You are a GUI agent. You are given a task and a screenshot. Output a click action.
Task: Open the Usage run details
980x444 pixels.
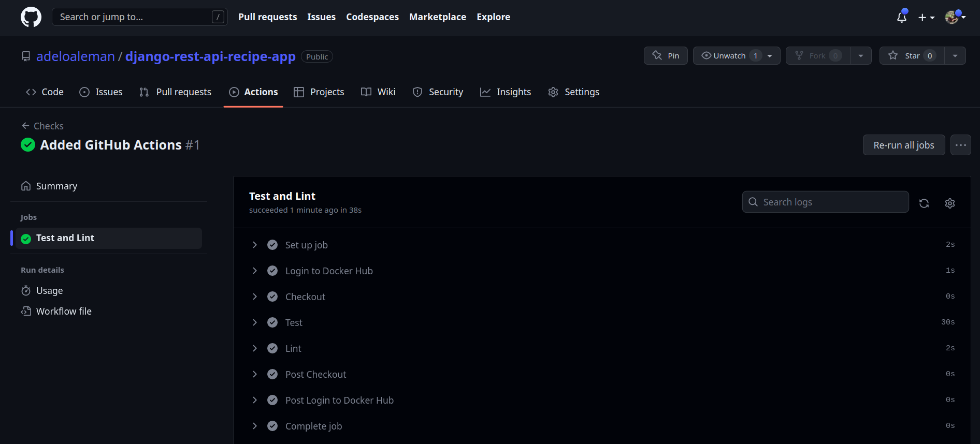[49, 291]
